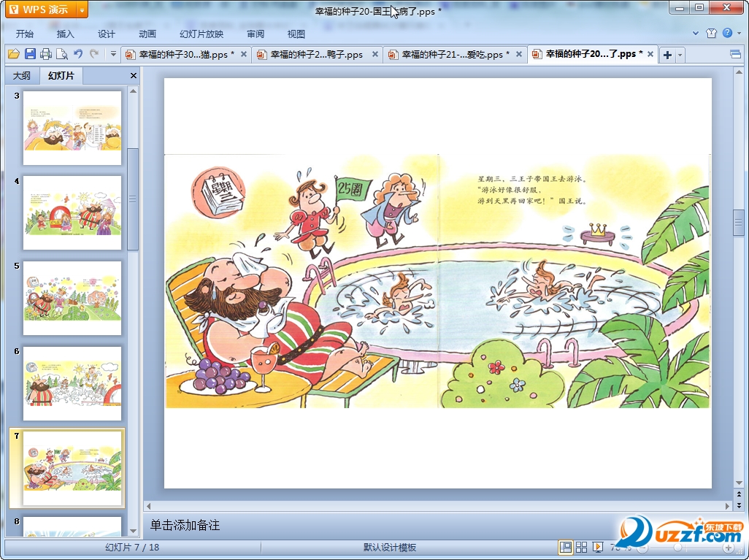Switch to the 幸福的种子30...猫.pps document tab

tap(186, 55)
